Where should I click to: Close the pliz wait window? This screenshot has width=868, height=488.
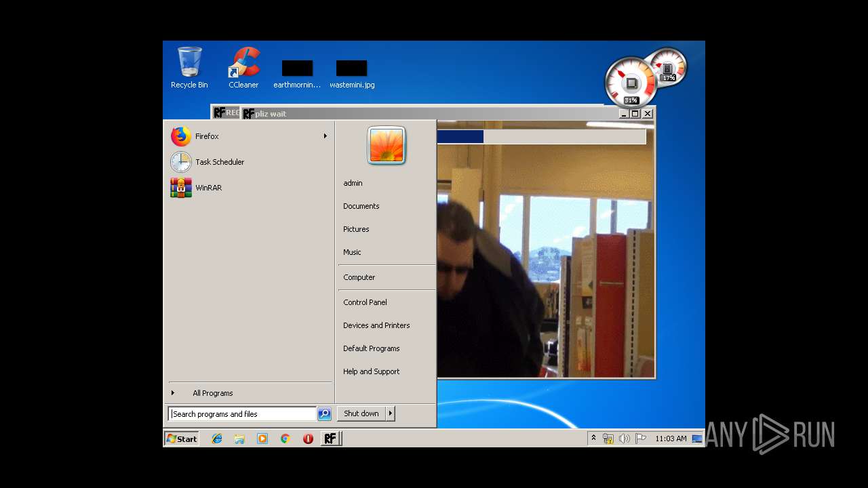(x=648, y=114)
